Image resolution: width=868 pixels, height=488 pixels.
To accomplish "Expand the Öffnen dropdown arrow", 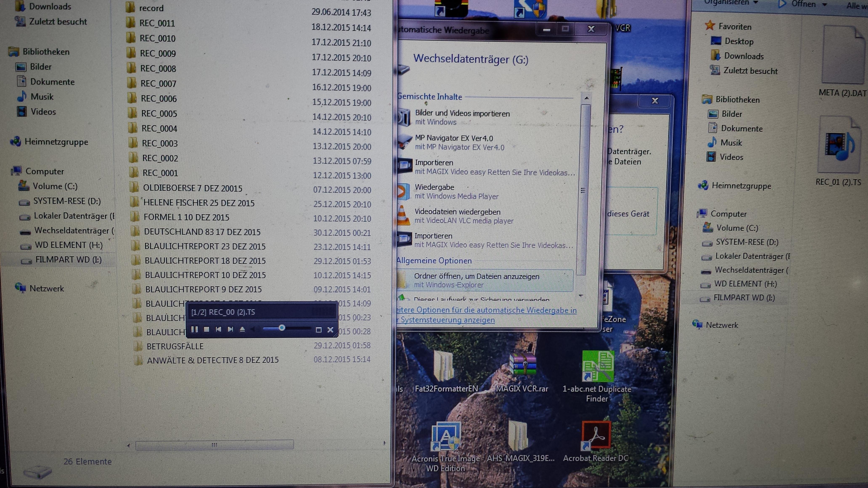I will click(824, 4).
